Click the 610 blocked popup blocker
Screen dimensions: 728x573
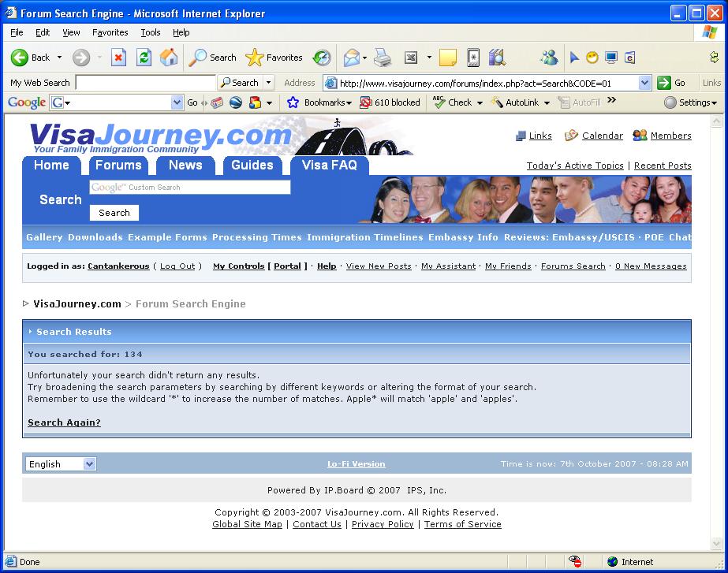click(390, 102)
